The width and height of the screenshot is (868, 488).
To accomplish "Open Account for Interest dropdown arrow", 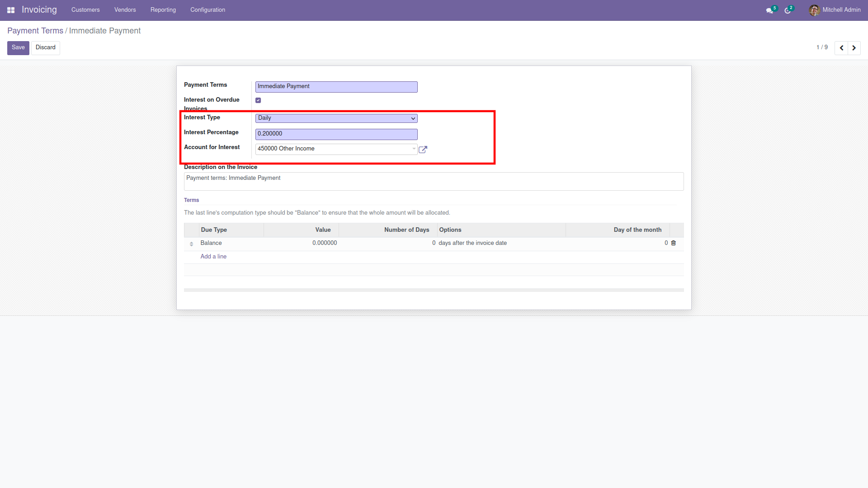I will point(414,149).
